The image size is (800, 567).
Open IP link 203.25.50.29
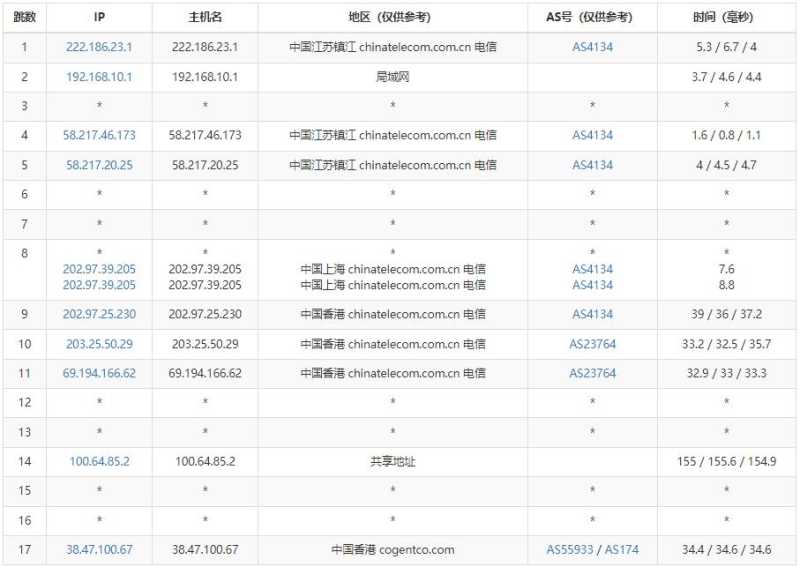pos(99,344)
